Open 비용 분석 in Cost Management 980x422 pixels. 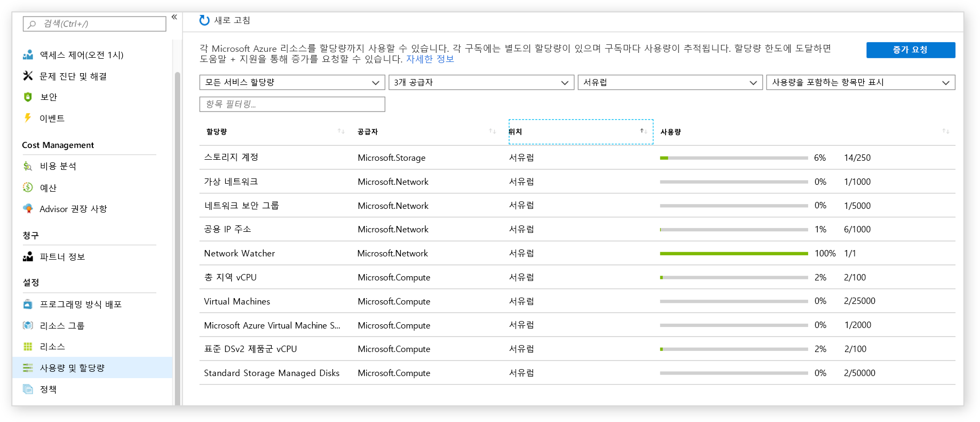58,166
